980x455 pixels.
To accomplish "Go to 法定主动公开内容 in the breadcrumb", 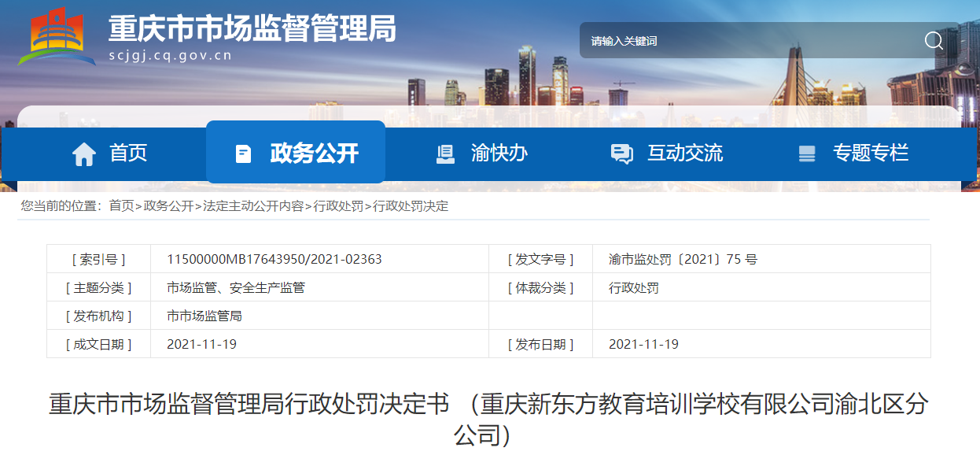I will tap(253, 206).
